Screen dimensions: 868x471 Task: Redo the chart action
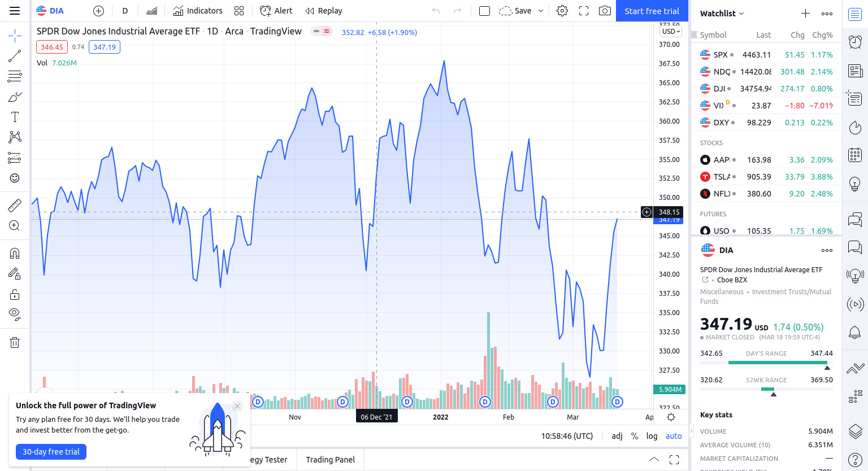[457, 11]
